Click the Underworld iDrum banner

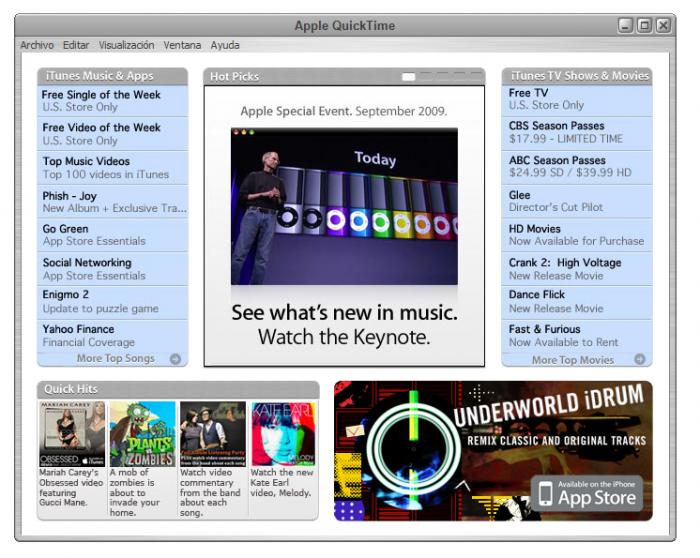point(493,451)
